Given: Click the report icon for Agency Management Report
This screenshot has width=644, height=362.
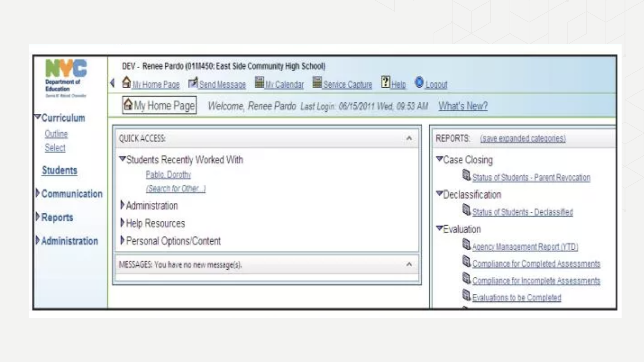Looking at the screenshot, I should (466, 244).
